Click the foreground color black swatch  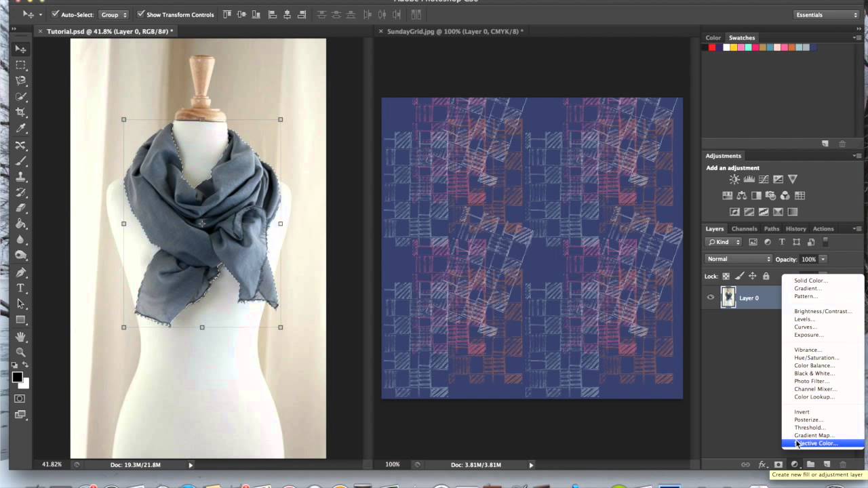[x=18, y=378]
